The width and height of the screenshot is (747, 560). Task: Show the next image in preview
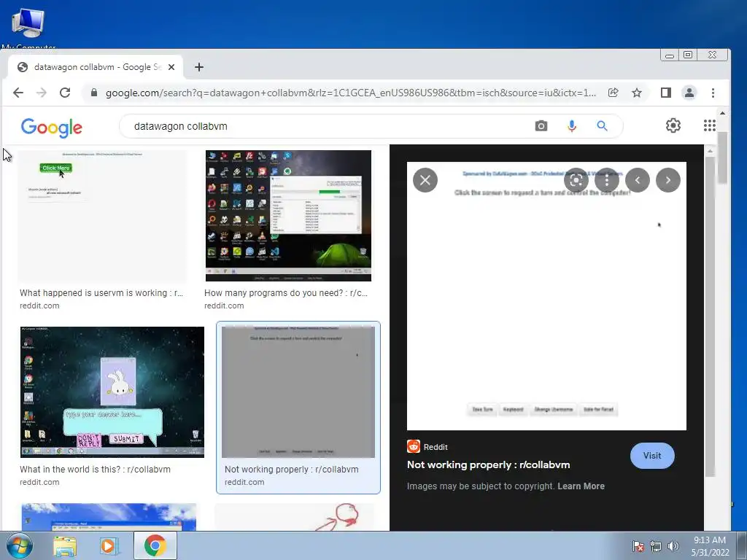[x=668, y=181]
